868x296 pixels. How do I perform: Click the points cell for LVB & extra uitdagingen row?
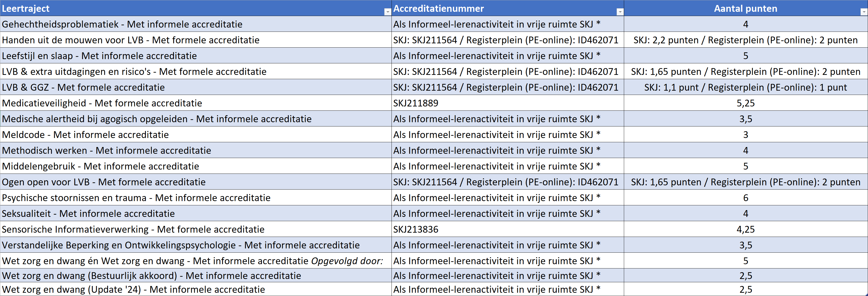[x=746, y=71]
